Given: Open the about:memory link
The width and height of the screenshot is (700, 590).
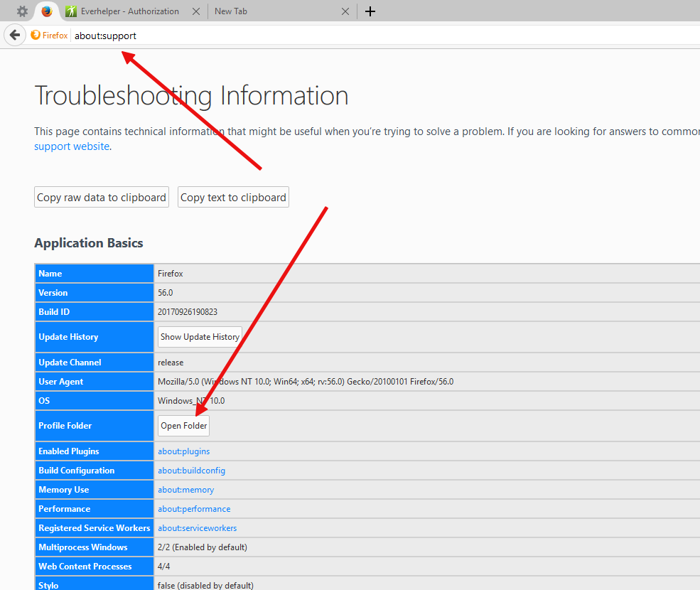Looking at the screenshot, I should (185, 490).
